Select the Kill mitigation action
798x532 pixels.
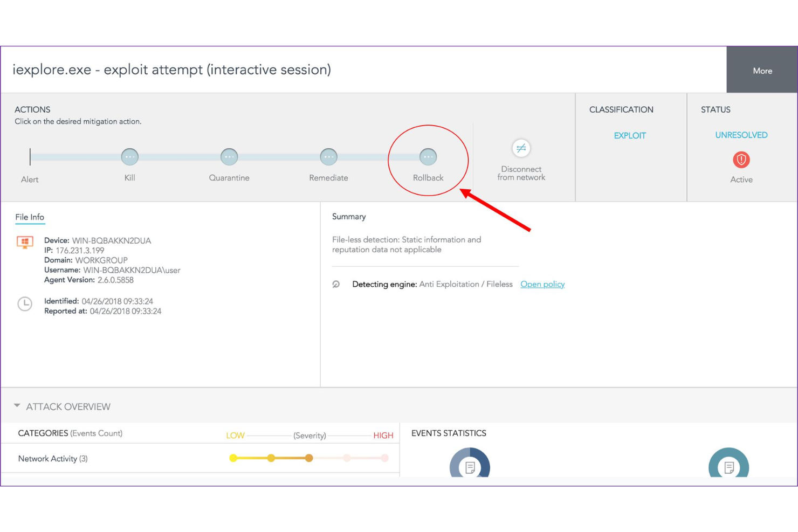tap(129, 157)
